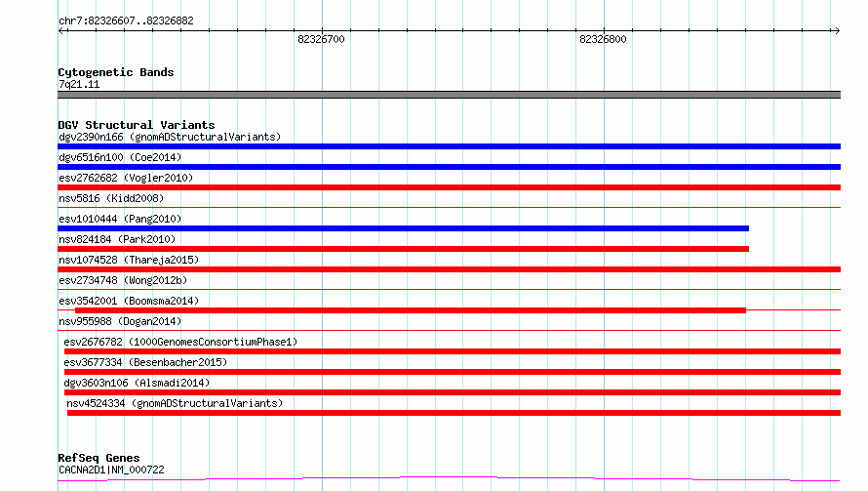Screen dimensions: 868x491
Task: Open esv3677334 (Besenbacher2015) variant label
Action: pyautogui.click(x=145, y=362)
